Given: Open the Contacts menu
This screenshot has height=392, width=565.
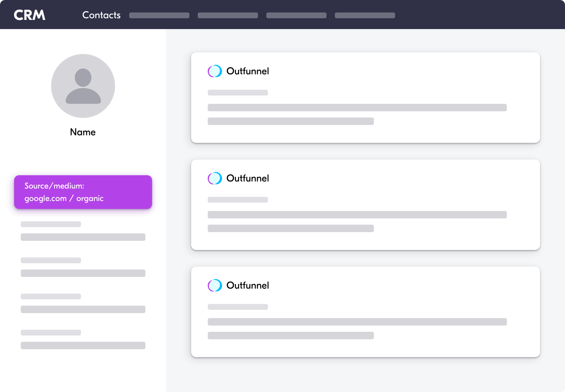Looking at the screenshot, I should (101, 15).
